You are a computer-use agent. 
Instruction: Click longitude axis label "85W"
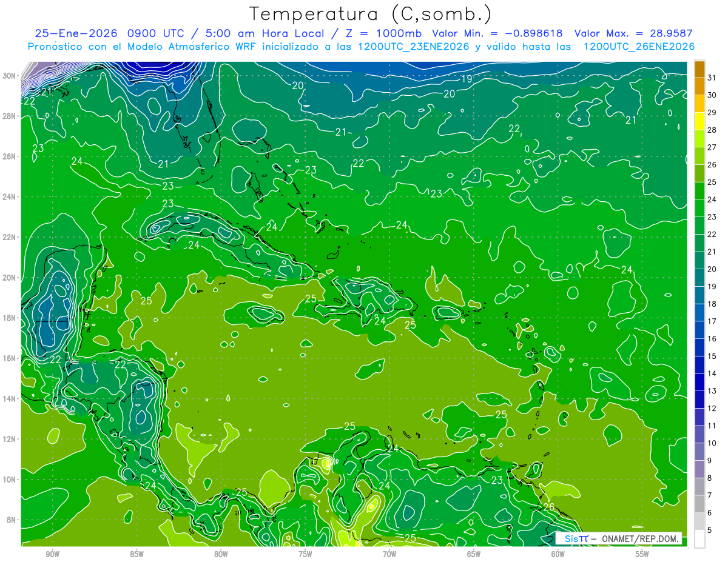tap(136, 554)
